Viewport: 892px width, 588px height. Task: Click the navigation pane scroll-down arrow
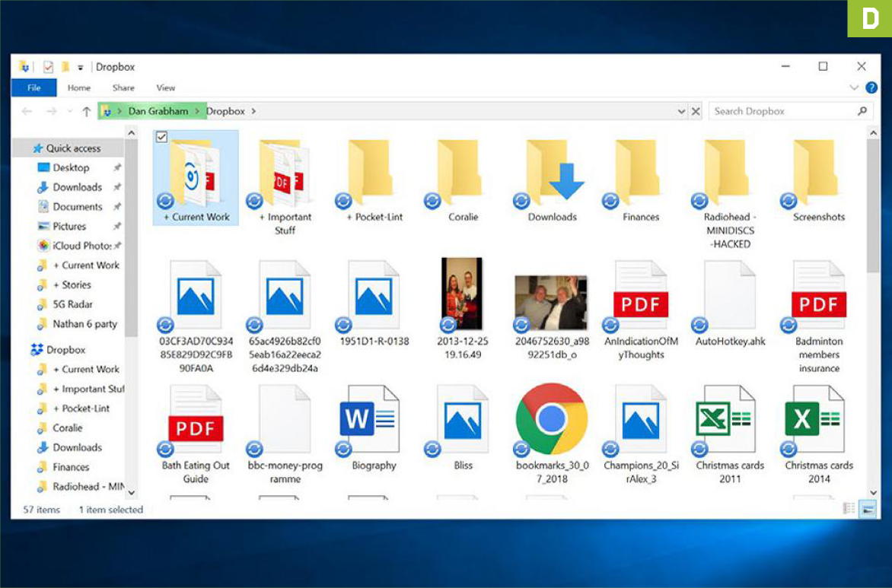click(x=132, y=492)
